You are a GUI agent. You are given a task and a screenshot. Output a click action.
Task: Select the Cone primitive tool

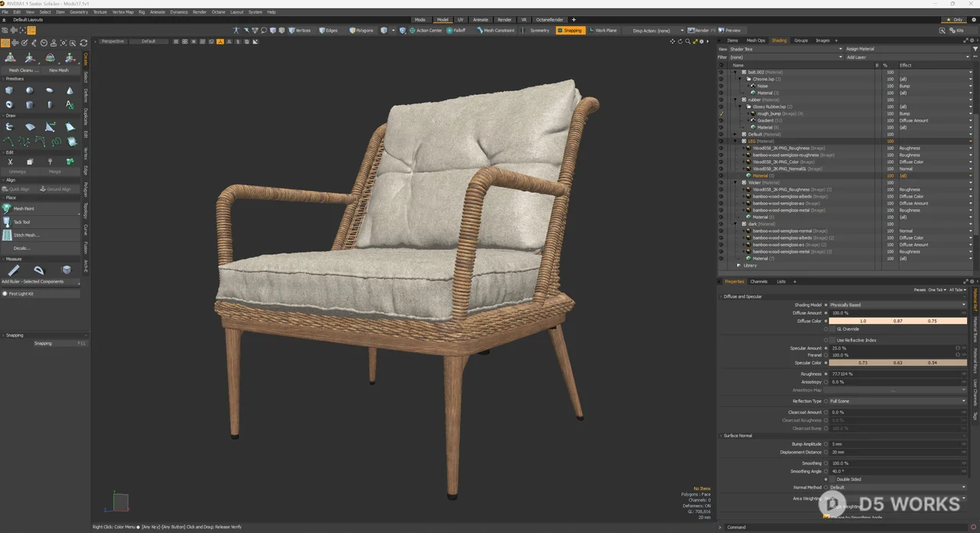pyautogui.click(x=70, y=90)
